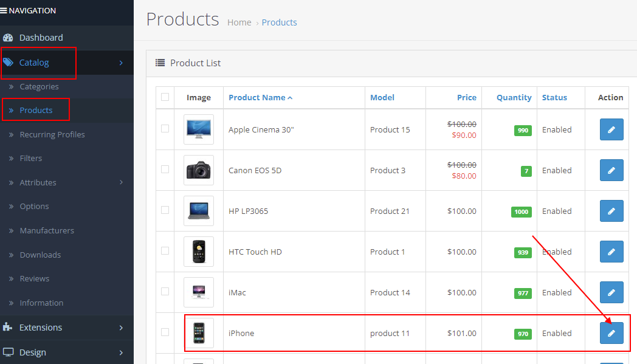
Task: Sort the table by Quantity
Action: point(514,97)
